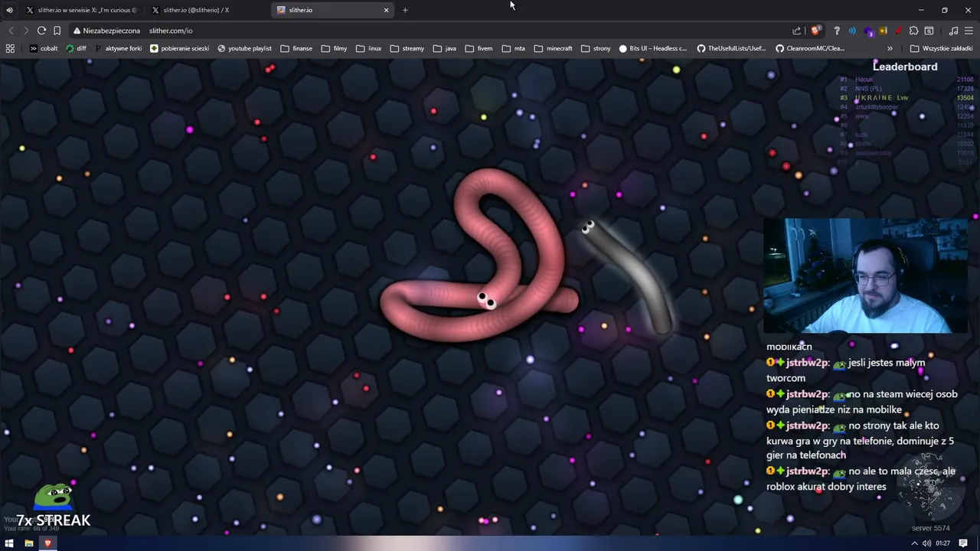
Task: Open the 'Wszystkie zakładki' folder
Action: (x=941, y=48)
